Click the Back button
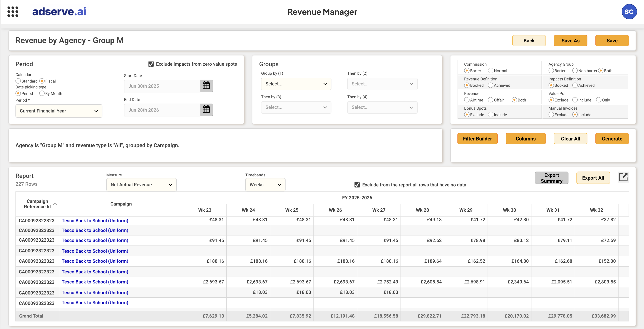This screenshot has width=644, height=329. click(529, 41)
